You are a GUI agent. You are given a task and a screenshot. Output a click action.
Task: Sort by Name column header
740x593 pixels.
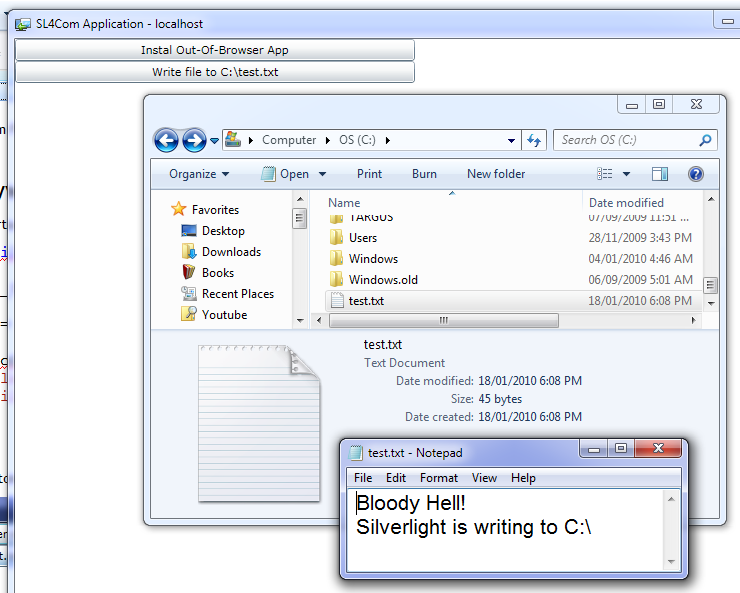click(x=344, y=203)
